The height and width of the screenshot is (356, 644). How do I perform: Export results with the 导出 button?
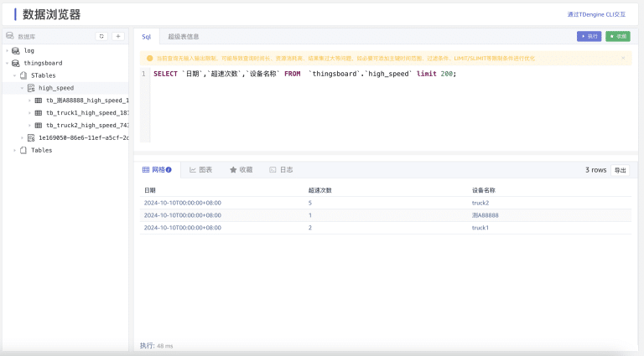(x=621, y=170)
